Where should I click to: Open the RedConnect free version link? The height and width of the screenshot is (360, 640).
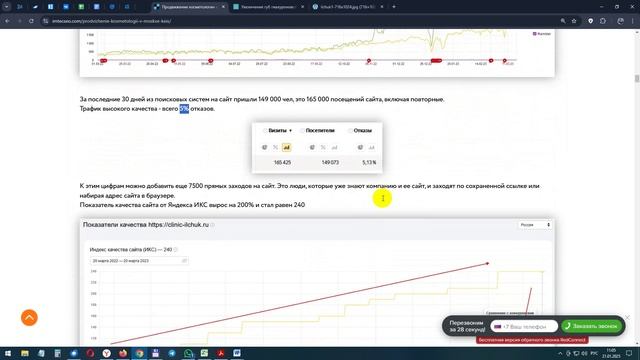point(532,340)
